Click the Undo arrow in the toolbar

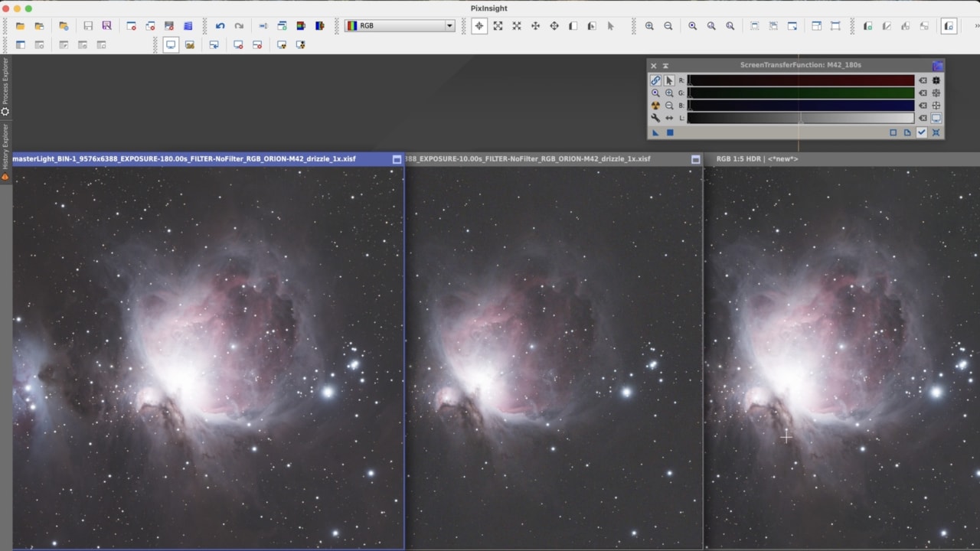click(220, 26)
